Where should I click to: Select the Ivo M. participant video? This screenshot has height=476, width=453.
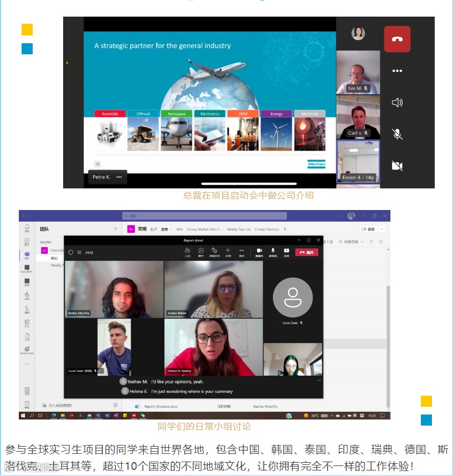pyautogui.click(x=358, y=72)
